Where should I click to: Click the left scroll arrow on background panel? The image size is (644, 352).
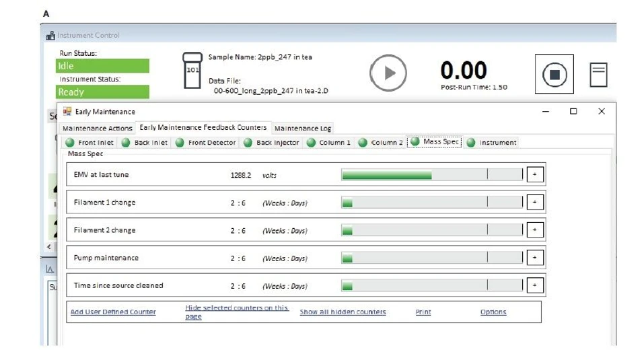(x=49, y=247)
